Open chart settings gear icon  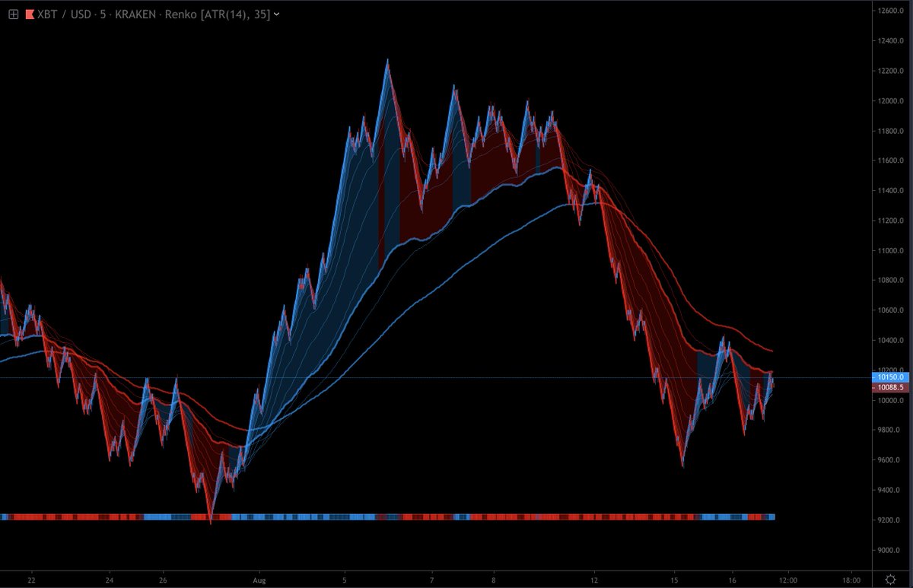tap(892, 580)
